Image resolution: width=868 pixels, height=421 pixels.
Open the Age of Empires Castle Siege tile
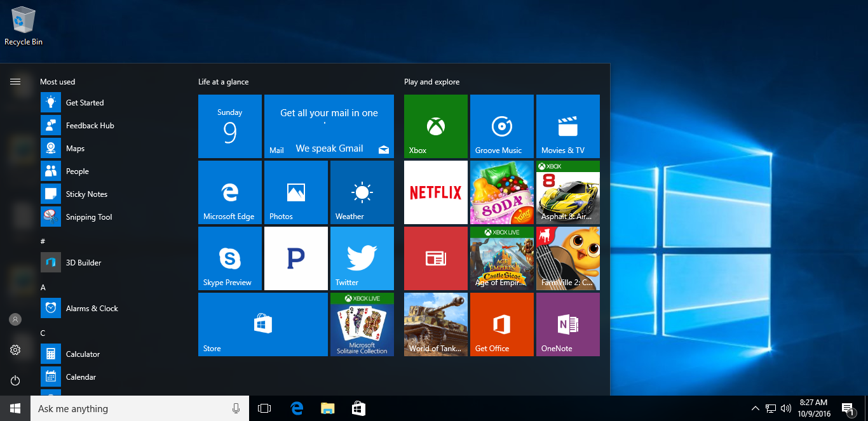(502, 258)
